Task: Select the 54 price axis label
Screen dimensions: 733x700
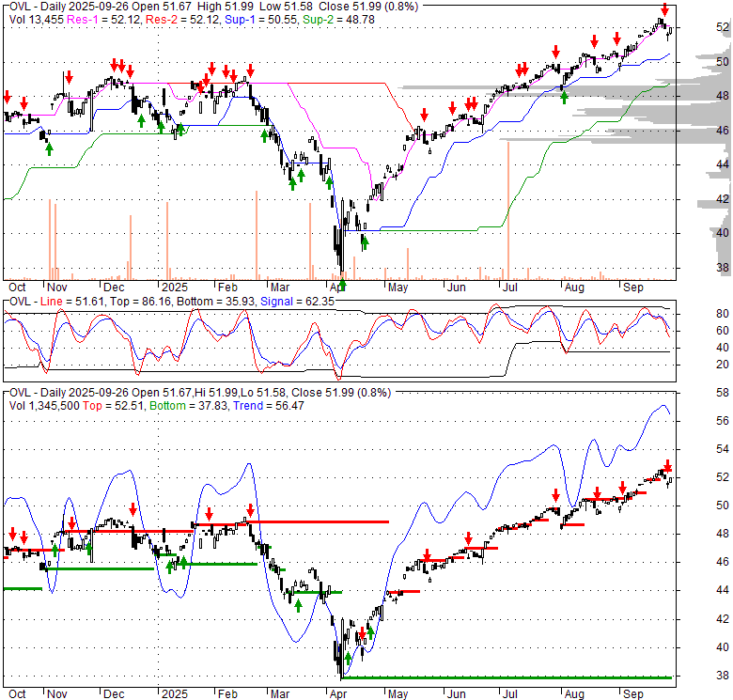Action: 723,449
